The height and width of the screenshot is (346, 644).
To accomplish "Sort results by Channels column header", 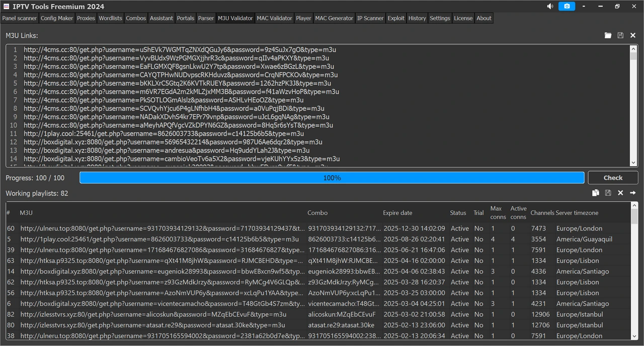I will (x=542, y=213).
